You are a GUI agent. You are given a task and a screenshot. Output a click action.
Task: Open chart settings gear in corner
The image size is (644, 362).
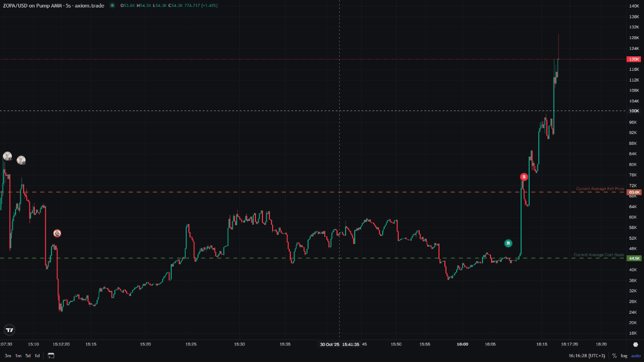point(635,345)
